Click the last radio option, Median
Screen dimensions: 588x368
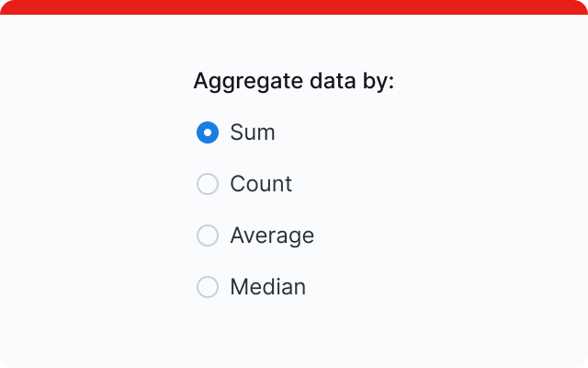point(208,287)
